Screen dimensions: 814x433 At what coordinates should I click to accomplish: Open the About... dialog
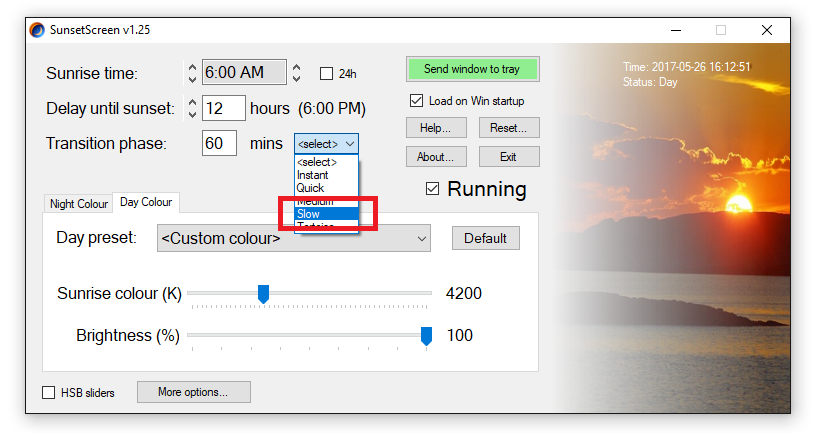click(x=436, y=157)
